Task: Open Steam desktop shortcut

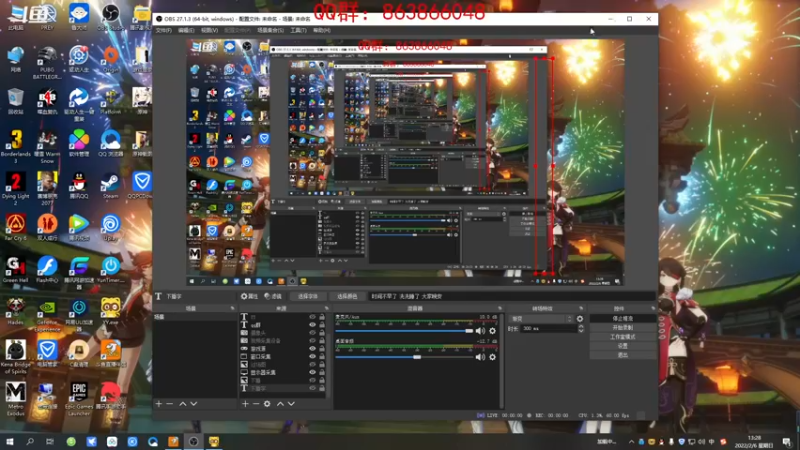Action: 110,186
